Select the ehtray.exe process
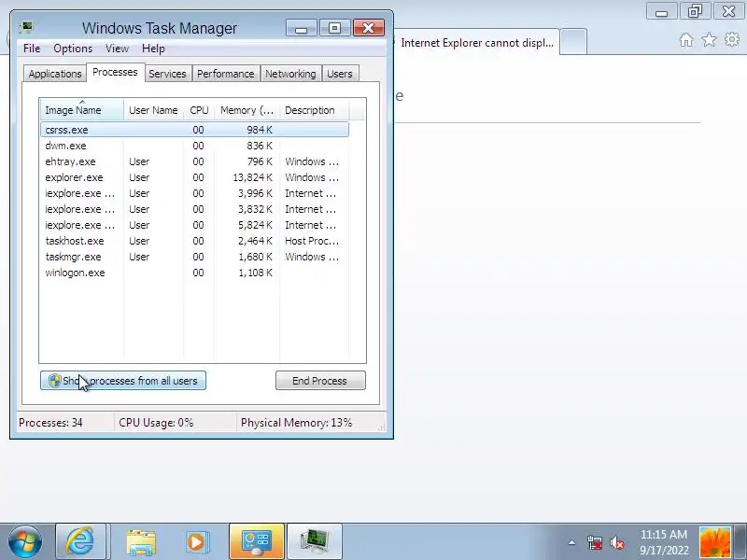Viewport: 747px width, 560px height. tap(194, 161)
